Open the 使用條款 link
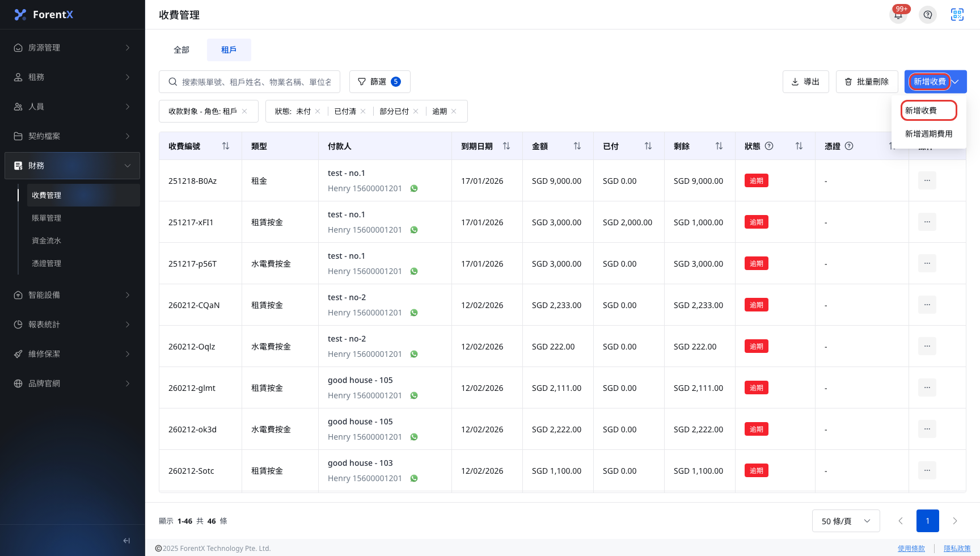This screenshot has height=556, width=980. 911,548
